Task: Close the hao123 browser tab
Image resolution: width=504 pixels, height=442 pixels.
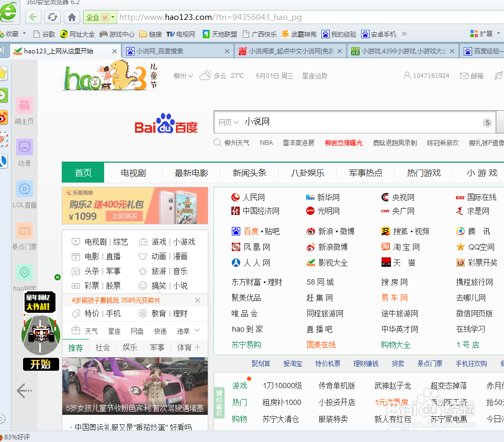Action: tap(115, 51)
